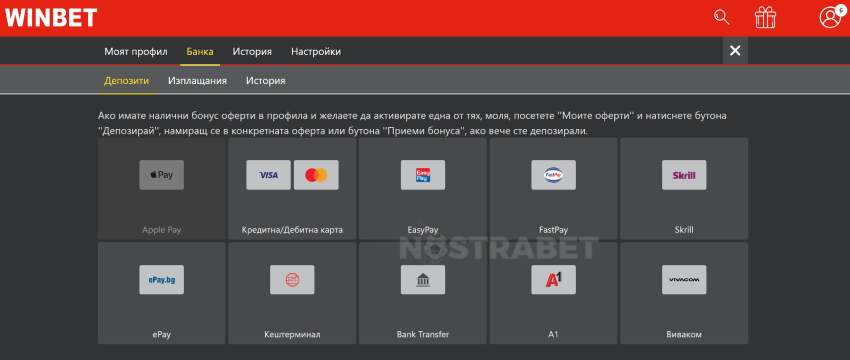The width and height of the screenshot is (850, 360).
Task: Open the user account avatar icon
Action: [829, 17]
